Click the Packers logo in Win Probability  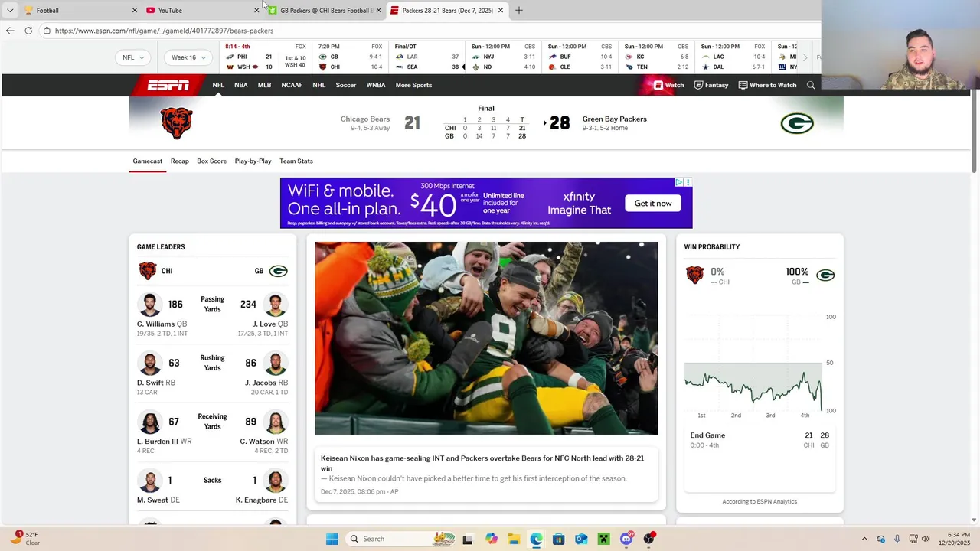click(x=825, y=275)
